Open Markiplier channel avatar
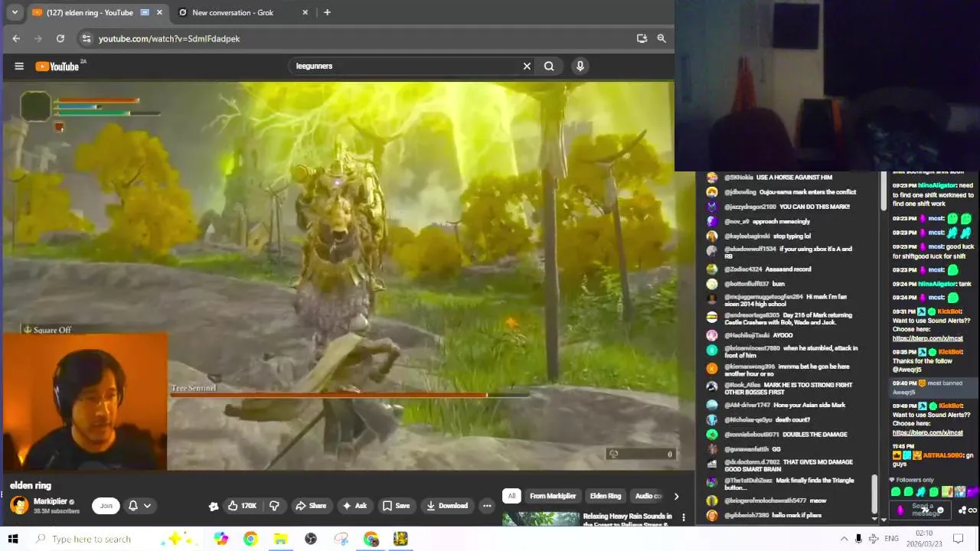Screen dimensions: 980x551 point(19,505)
